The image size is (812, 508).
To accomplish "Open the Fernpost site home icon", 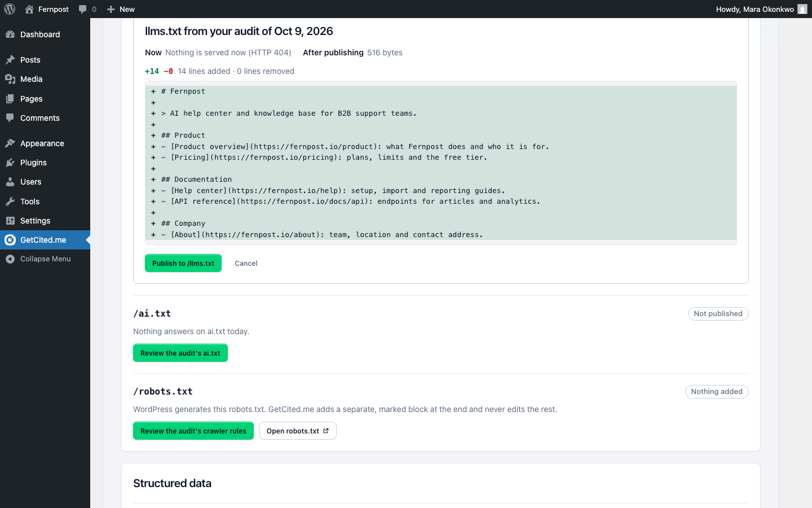I will 29,9.
